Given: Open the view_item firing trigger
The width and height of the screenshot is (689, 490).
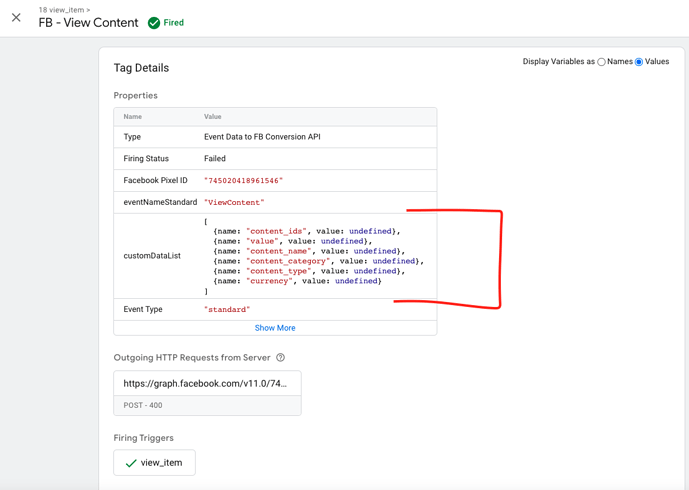Looking at the screenshot, I should (x=154, y=462).
